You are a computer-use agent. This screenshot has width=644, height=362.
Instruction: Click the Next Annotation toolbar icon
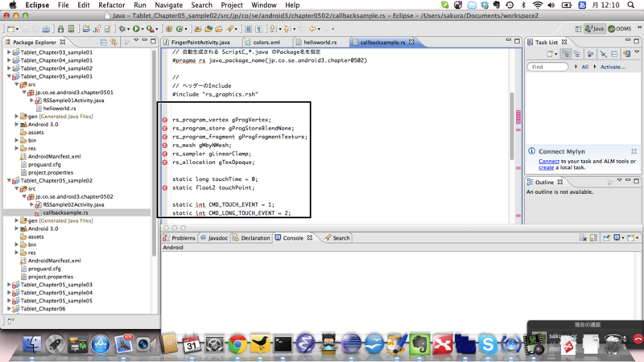coord(273,29)
